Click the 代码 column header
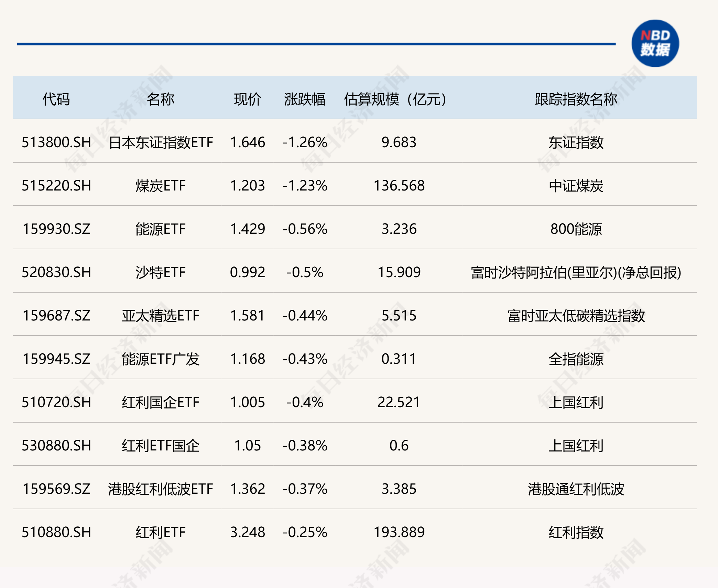The image size is (718, 588). [56, 99]
